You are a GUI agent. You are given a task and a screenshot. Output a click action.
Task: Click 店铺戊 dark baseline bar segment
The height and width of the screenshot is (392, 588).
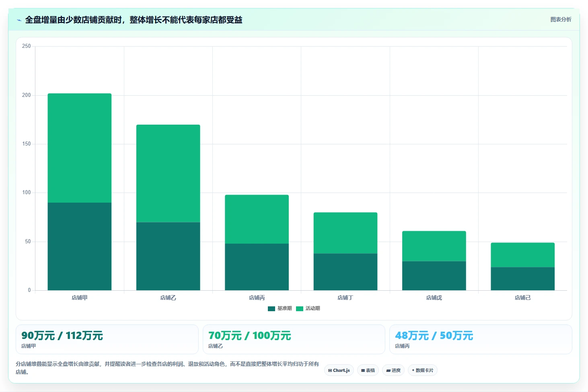(434, 276)
